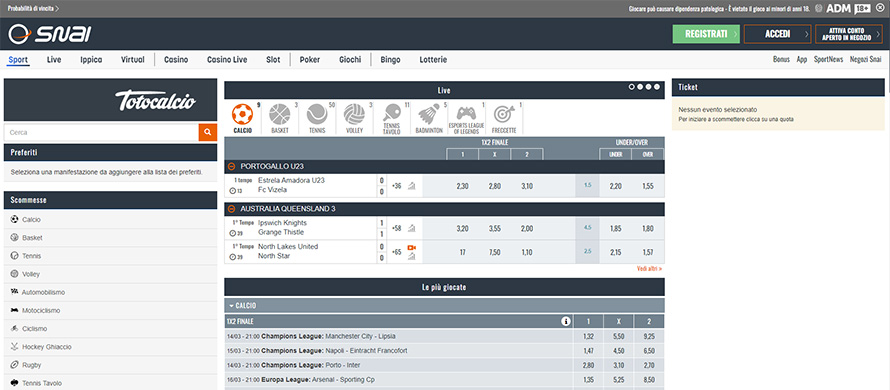Select first carousel dot in Live header
The image size is (890, 390).
(x=631, y=87)
